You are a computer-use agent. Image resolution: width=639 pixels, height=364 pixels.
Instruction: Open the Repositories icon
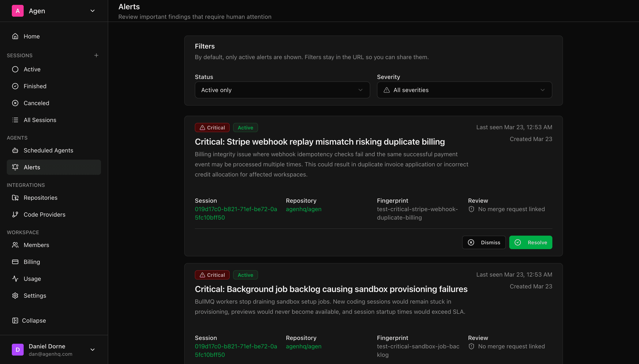(15, 197)
